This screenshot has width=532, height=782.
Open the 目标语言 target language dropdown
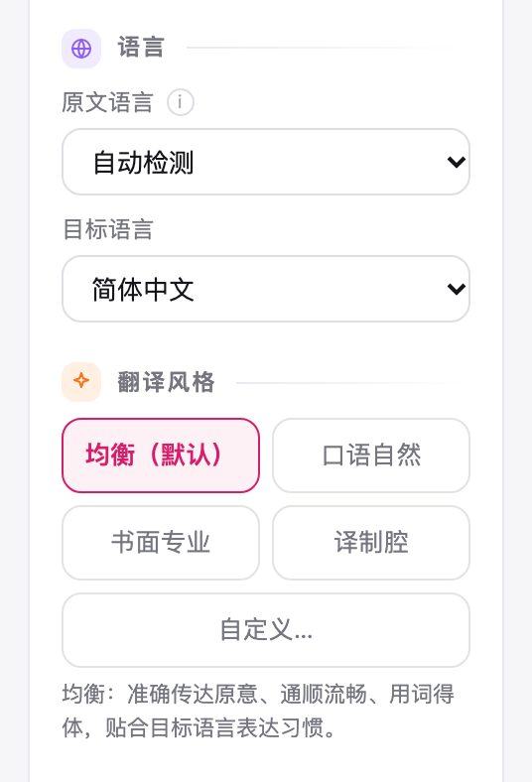point(266,289)
